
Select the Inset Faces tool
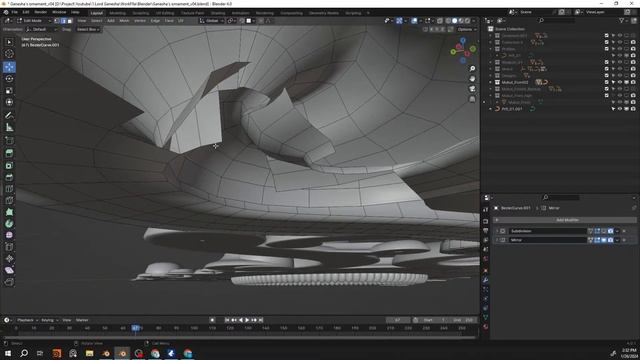tap(9, 165)
